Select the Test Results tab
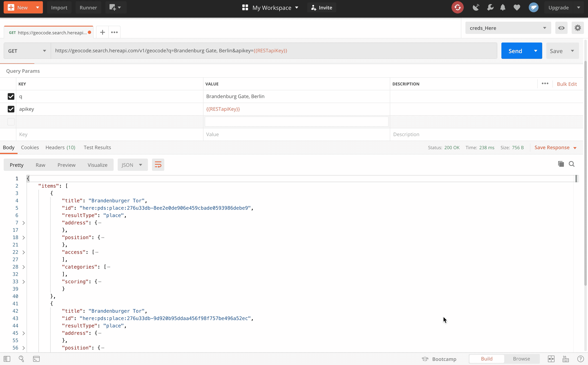This screenshot has width=588, height=365. 97,147
